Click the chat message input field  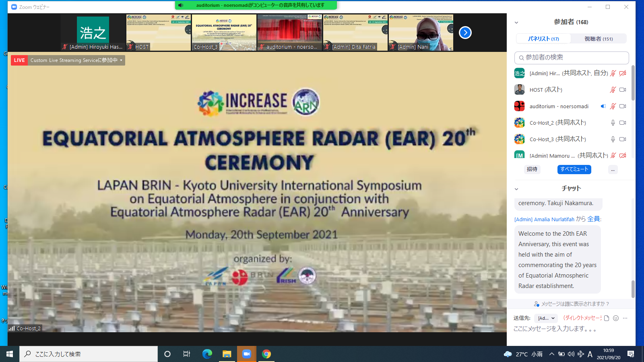(572, 329)
